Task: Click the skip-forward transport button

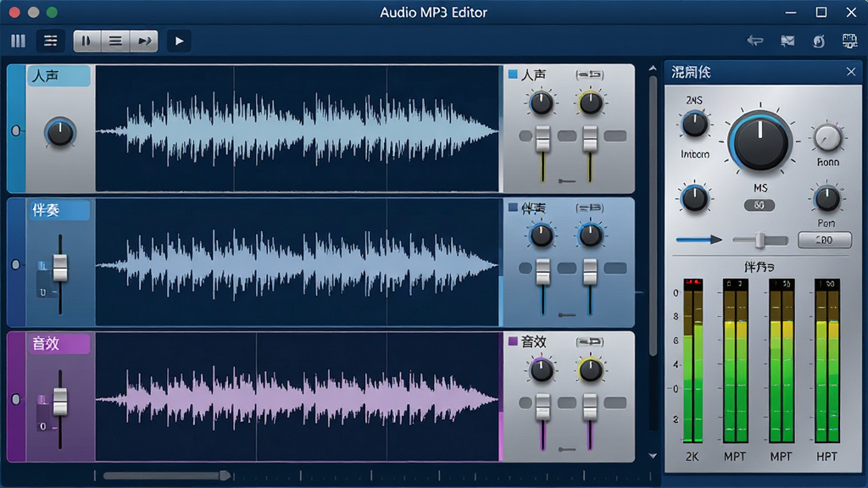Action: point(144,41)
